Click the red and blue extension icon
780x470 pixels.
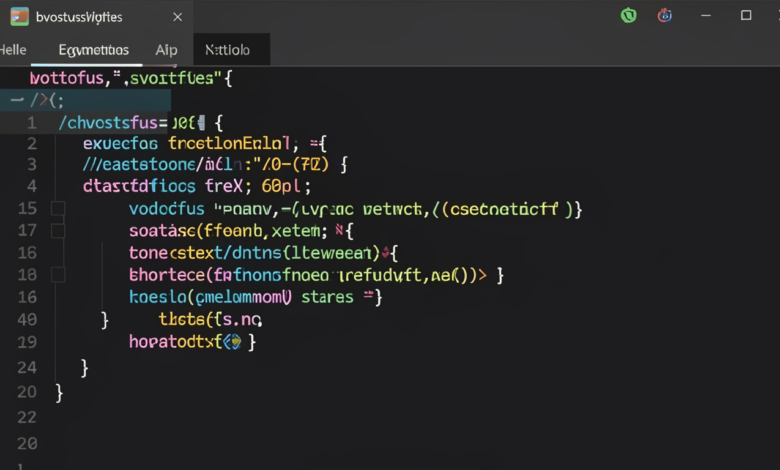(x=665, y=16)
